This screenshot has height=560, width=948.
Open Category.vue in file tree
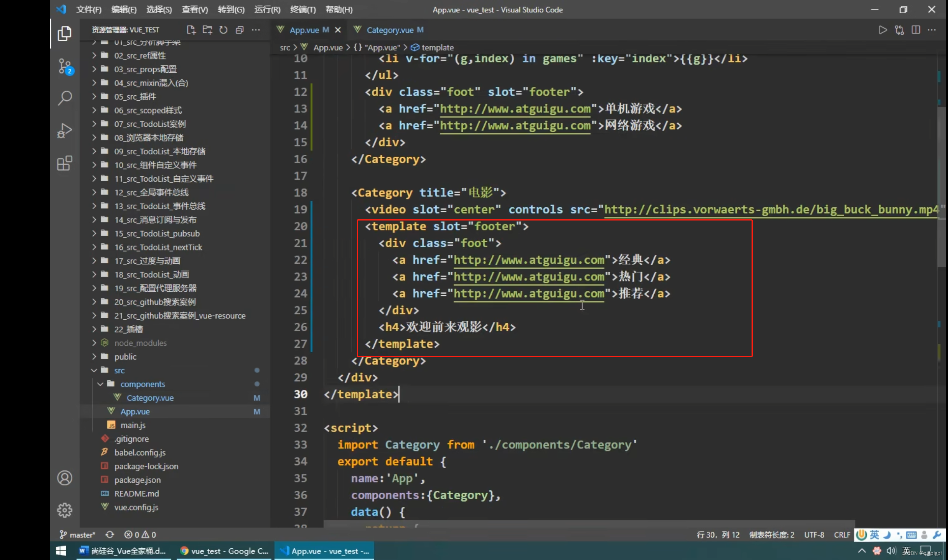coord(175,398)
